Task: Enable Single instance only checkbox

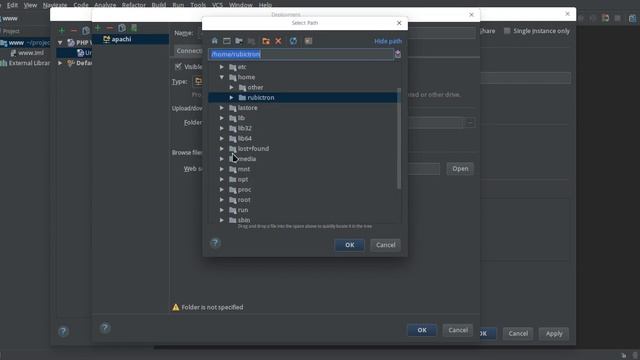Action: 507,31
